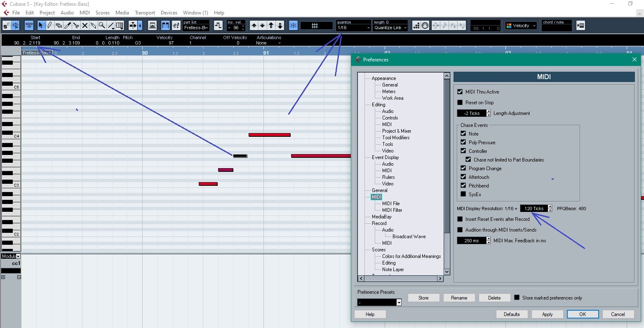Select the Erase tool
Viewport: 644px width, 328px height.
coord(59,26)
